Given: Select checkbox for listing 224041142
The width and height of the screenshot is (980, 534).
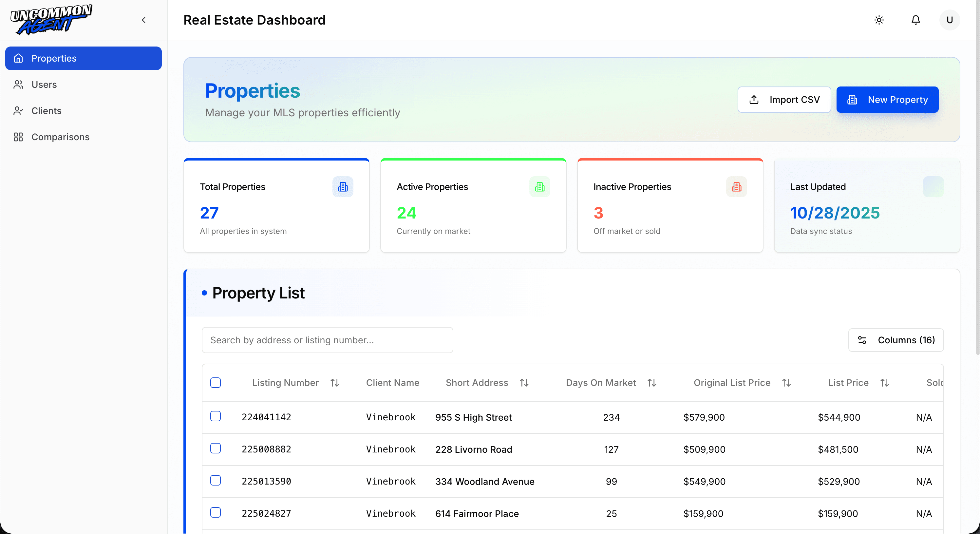Looking at the screenshot, I should [216, 416].
